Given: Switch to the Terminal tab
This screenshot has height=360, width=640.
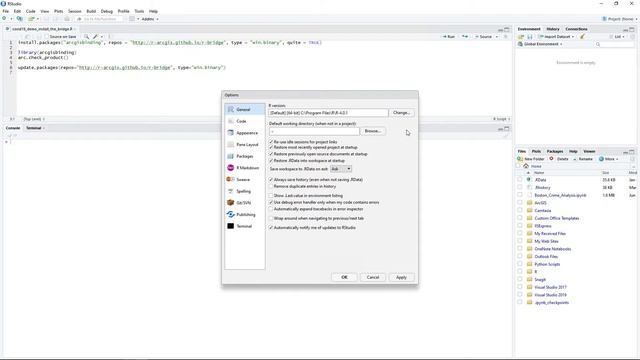Looking at the screenshot, I should point(33,128).
